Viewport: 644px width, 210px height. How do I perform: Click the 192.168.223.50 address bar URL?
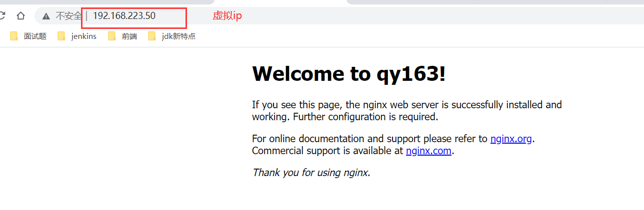124,16
